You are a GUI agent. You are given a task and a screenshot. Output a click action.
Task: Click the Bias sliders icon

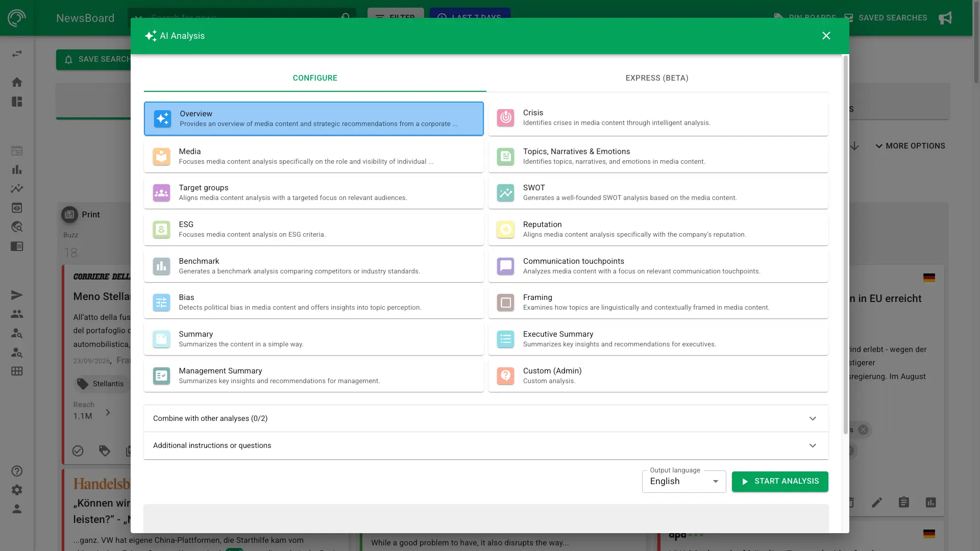[x=161, y=303]
